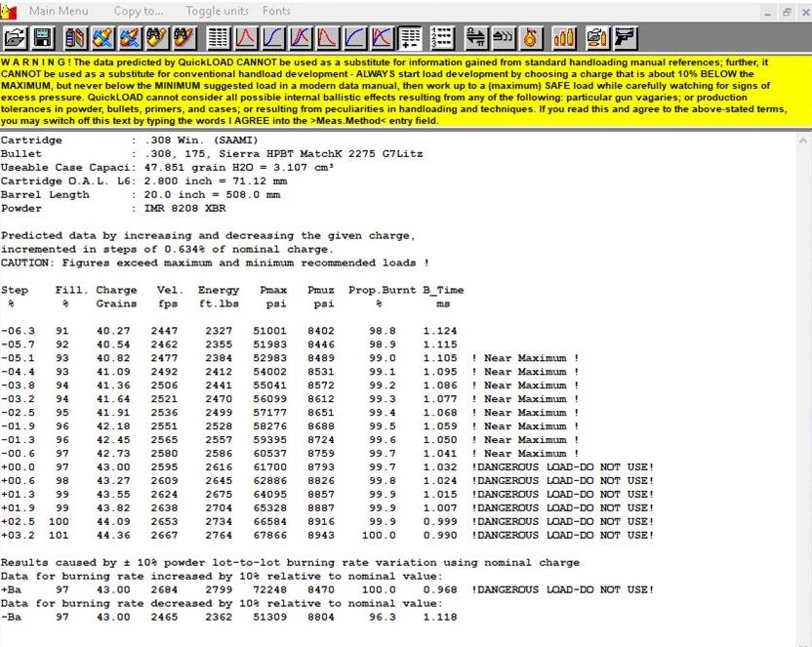Click the charge value 42.73
The image size is (812, 647).
[113, 454]
